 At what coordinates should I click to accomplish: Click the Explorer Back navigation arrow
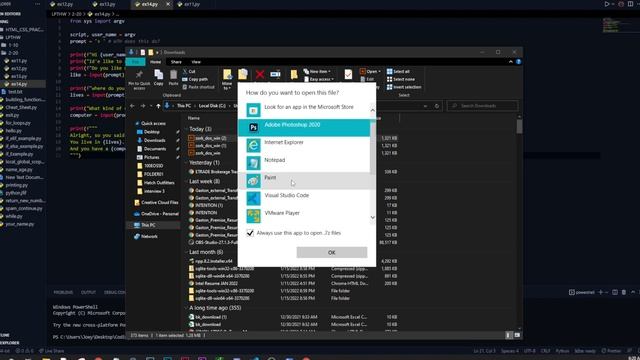click(x=132, y=106)
